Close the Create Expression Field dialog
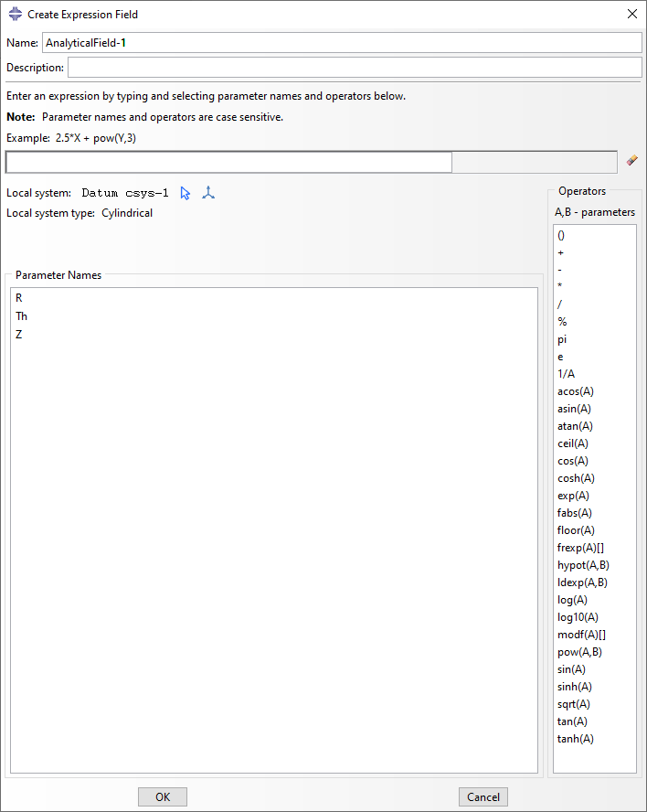The width and height of the screenshot is (647, 812). (632, 14)
